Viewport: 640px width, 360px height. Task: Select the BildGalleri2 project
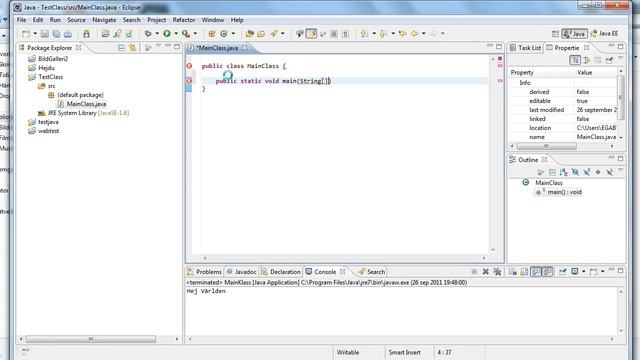pyautogui.click(x=53, y=59)
